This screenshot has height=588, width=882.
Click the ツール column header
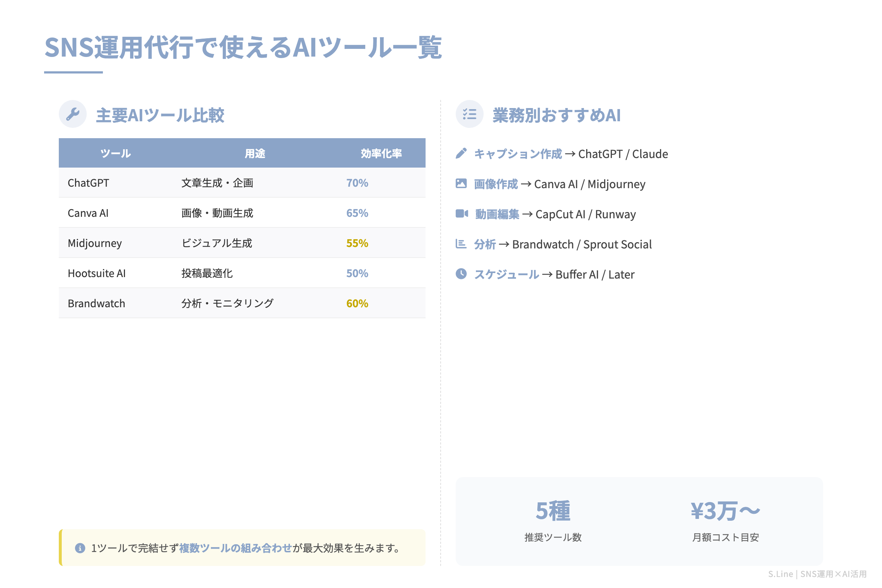[115, 153]
